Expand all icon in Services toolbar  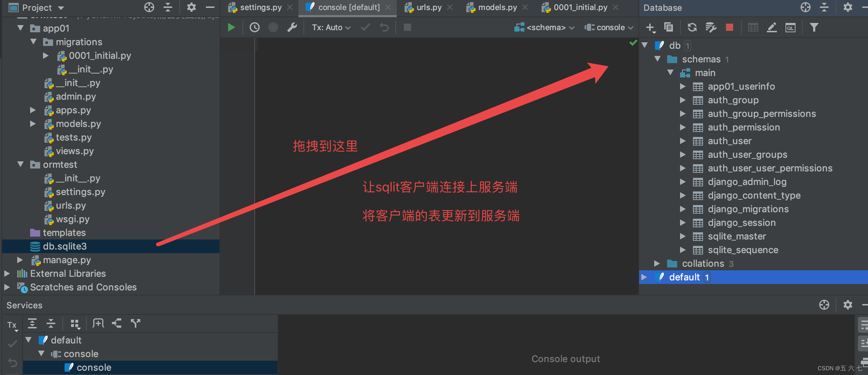coord(32,323)
